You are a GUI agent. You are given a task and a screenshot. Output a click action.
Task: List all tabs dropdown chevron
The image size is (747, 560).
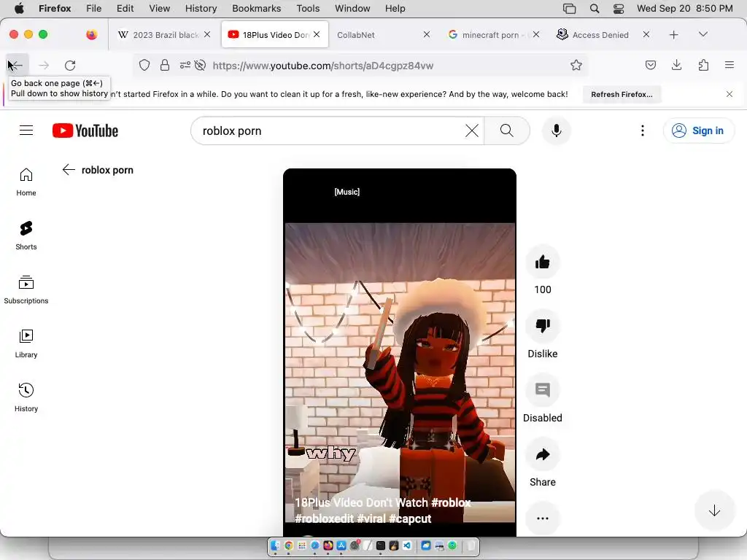pos(703,34)
